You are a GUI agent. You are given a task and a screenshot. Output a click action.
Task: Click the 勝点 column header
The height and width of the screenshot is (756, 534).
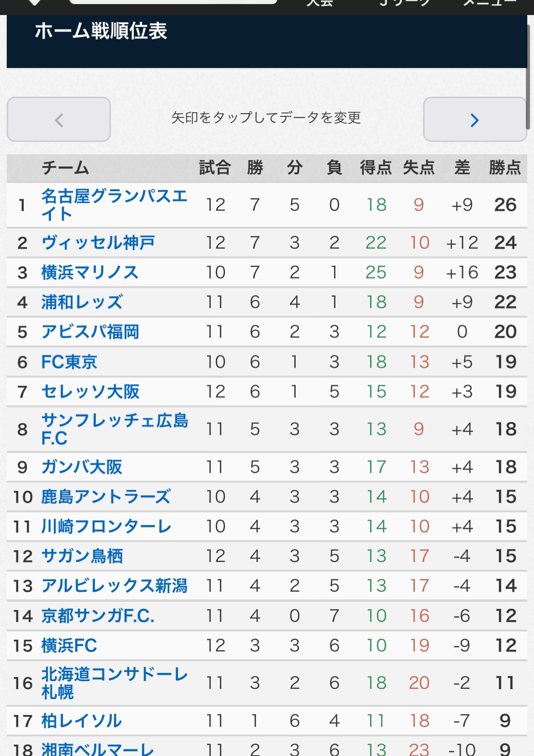[505, 167]
